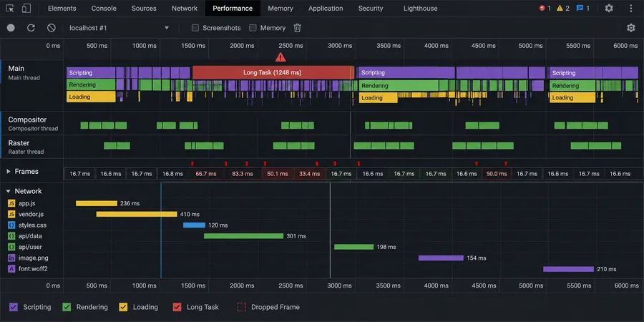Click the styles.css 120 ms request bar
This screenshot has width=644, height=322.
[x=194, y=225]
